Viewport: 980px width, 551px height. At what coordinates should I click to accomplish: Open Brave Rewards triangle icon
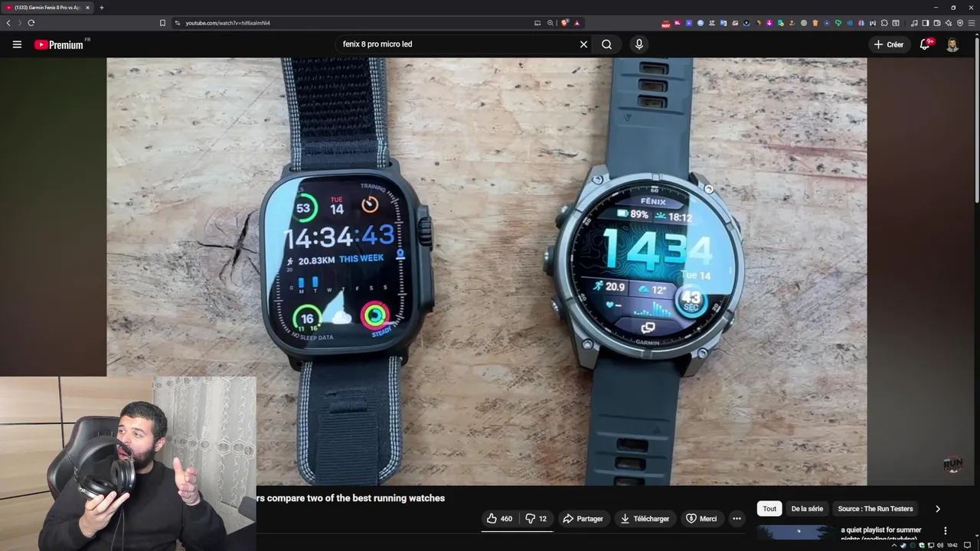(x=577, y=23)
